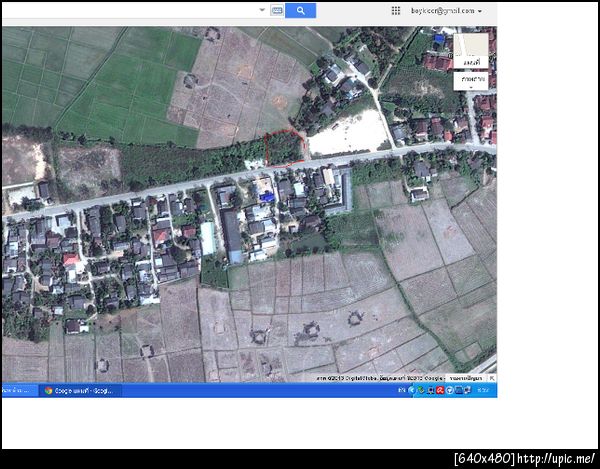Switch to the map view thumbnail
Image resolution: width=600 pixels, height=469 pixels.
pyautogui.click(x=471, y=50)
